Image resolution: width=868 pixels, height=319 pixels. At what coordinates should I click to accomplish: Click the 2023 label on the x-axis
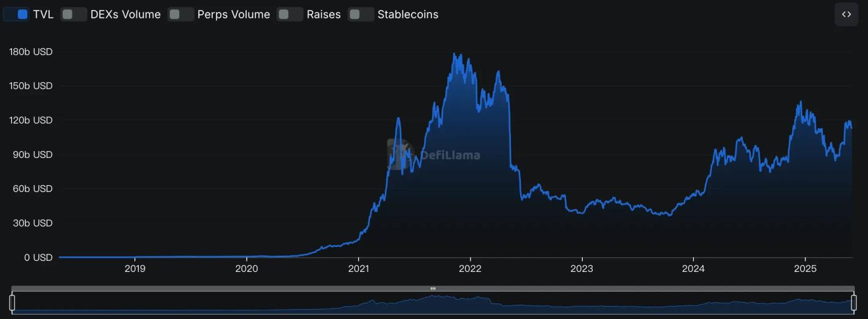[582, 269]
